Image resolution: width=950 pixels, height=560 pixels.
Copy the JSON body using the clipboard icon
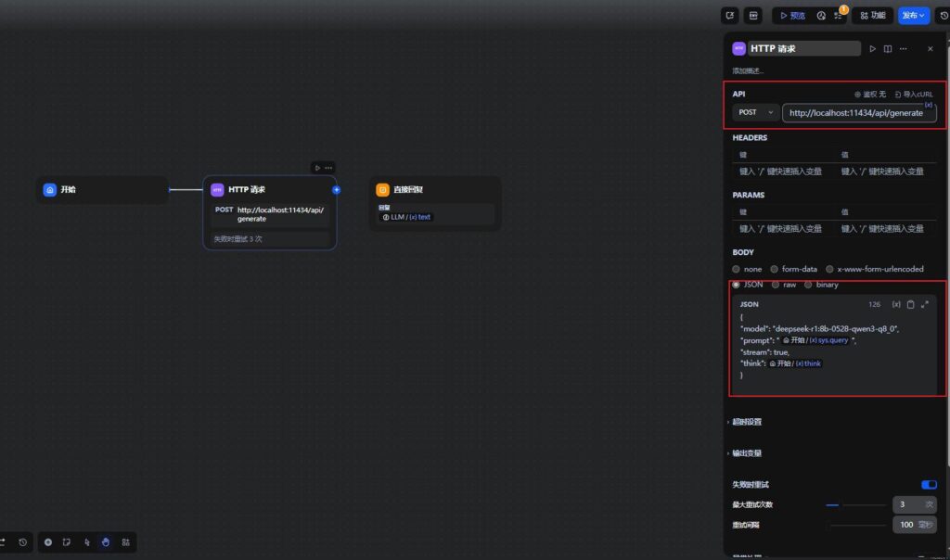(x=911, y=304)
